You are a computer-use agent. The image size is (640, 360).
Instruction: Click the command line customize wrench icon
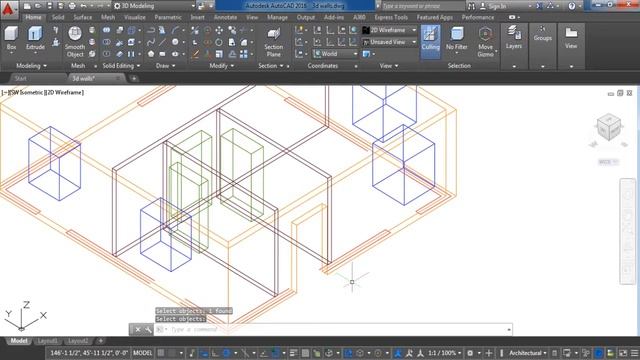coord(148,329)
